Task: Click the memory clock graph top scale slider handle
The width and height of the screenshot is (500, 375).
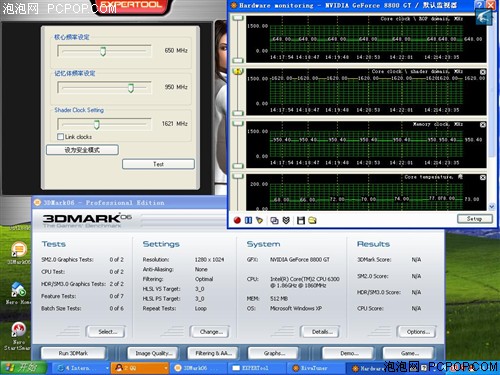Action: [x=238, y=123]
